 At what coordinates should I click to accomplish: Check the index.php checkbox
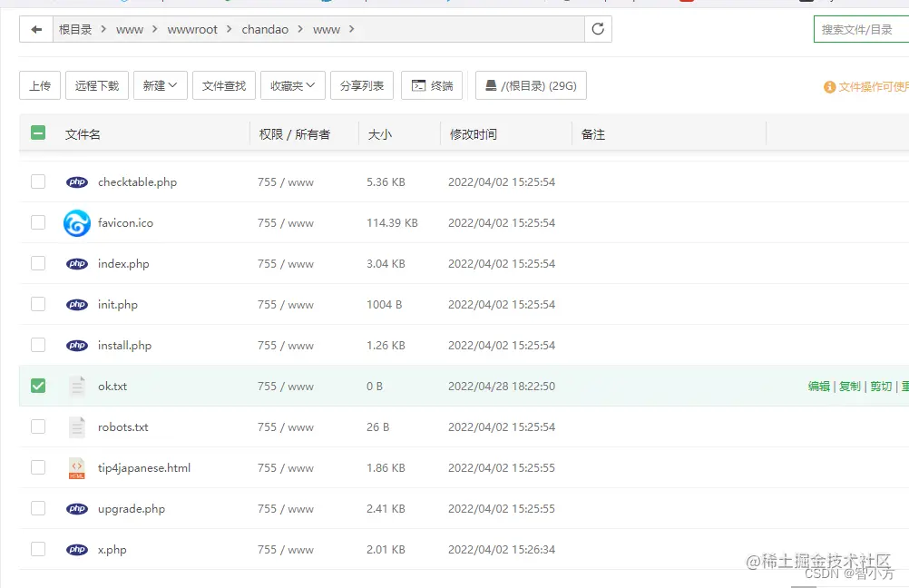pos(38,263)
